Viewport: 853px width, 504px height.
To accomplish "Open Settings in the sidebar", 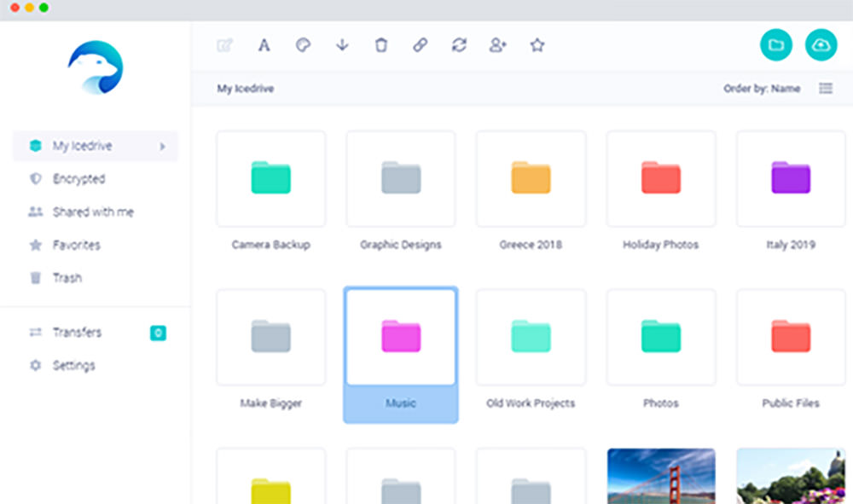I will pyautogui.click(x=62, y=365).
